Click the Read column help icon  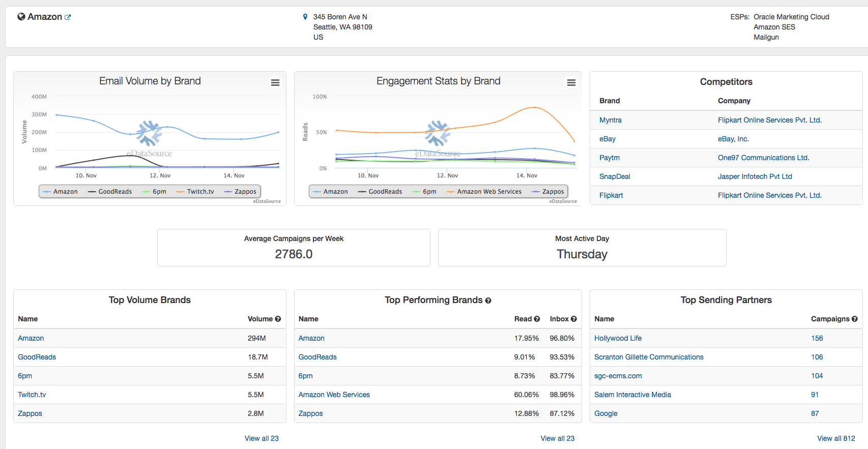point(537,319)
